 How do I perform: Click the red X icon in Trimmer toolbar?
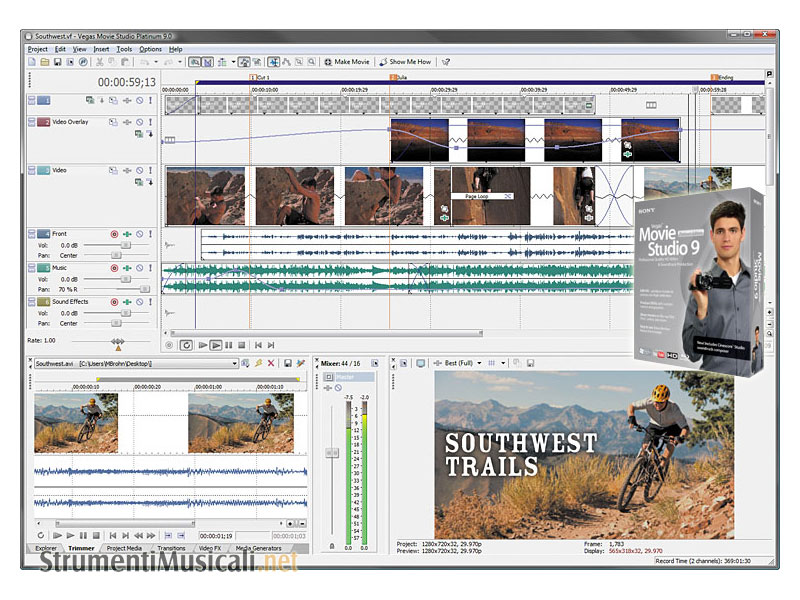coord(271,364)
